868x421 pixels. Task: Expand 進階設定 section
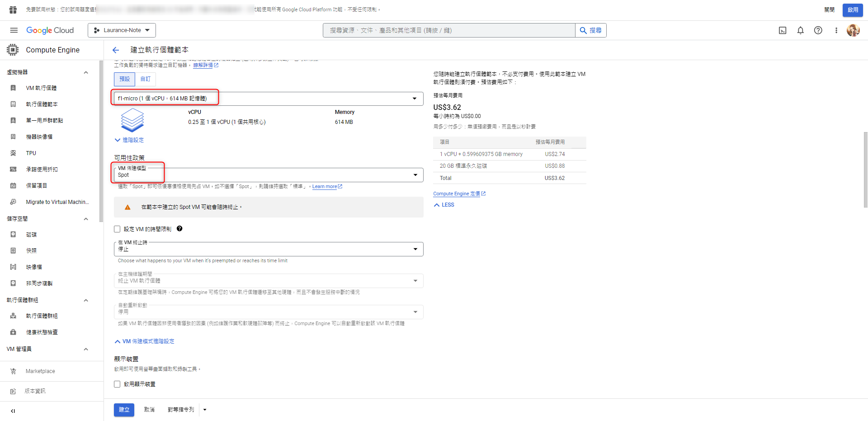point(129,140)
